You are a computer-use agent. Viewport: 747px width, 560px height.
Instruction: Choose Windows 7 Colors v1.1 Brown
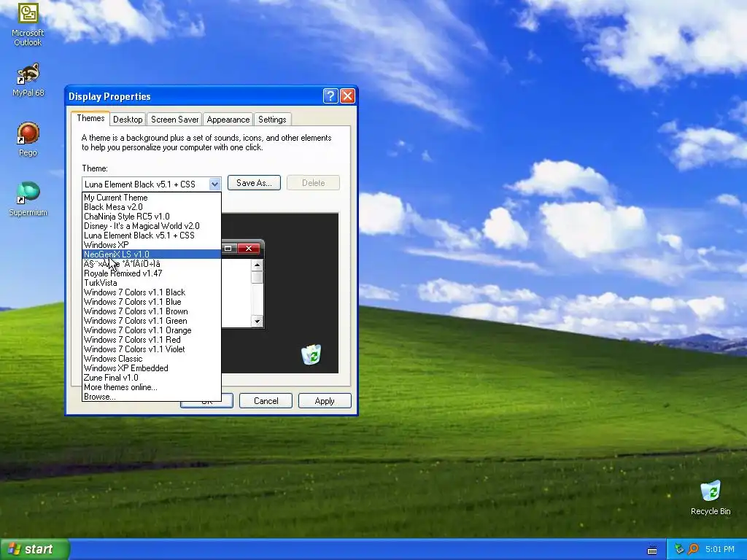pos(152,311)
